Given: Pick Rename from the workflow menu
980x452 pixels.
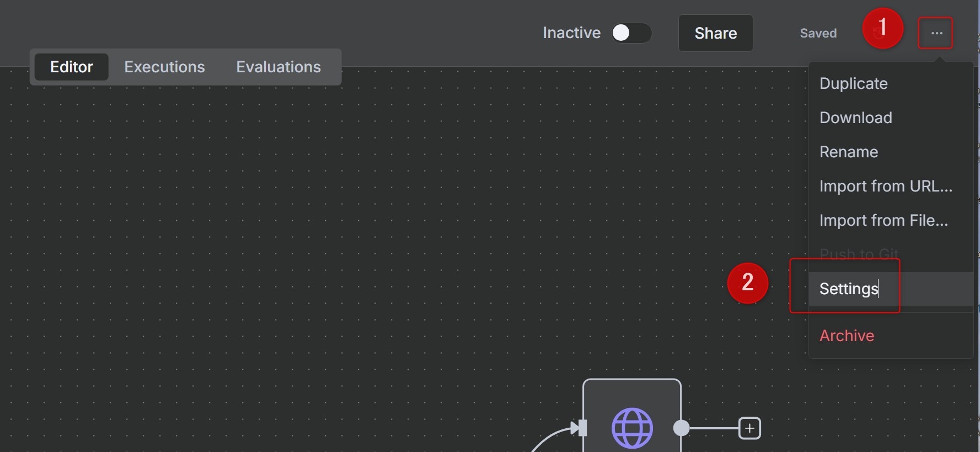Looking at the screenshot, I should (x=848, y=152).
